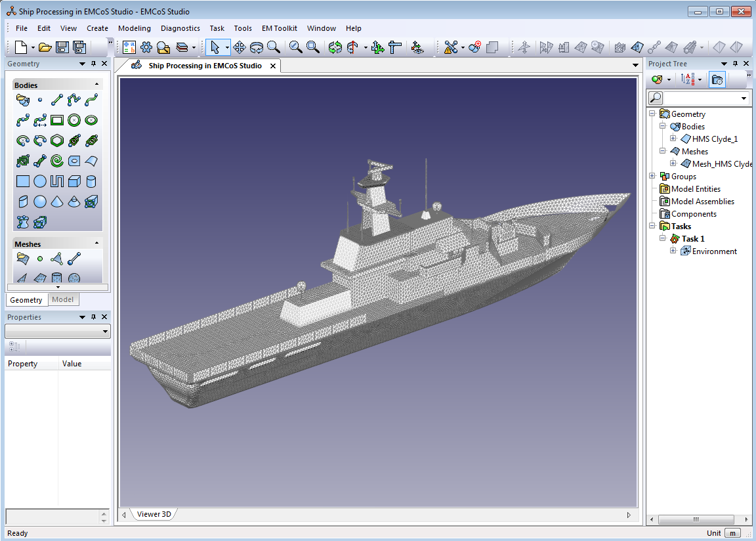Screen dimensions: 756x541
Task: Pick the cone body icon
Action: click(57, 202)
